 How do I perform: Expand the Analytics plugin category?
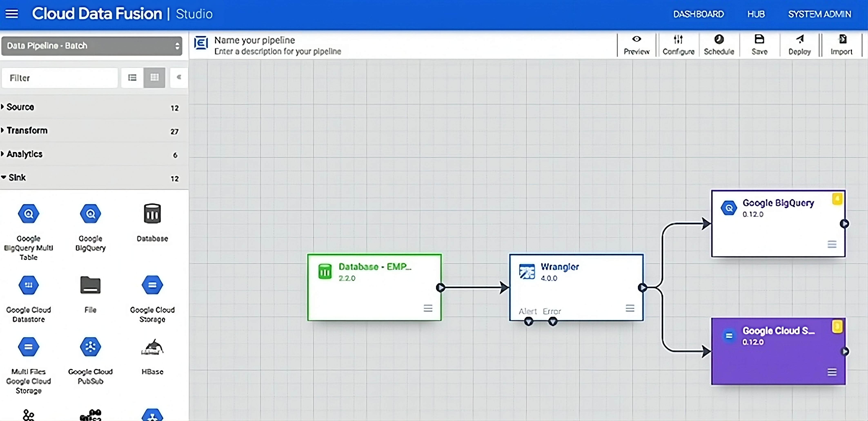[x=94, y=154]
